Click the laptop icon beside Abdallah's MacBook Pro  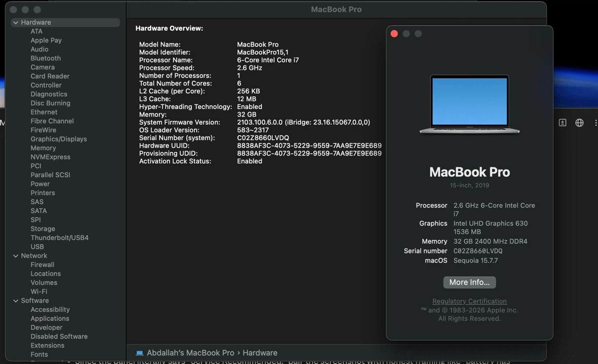tap(139, 353)
